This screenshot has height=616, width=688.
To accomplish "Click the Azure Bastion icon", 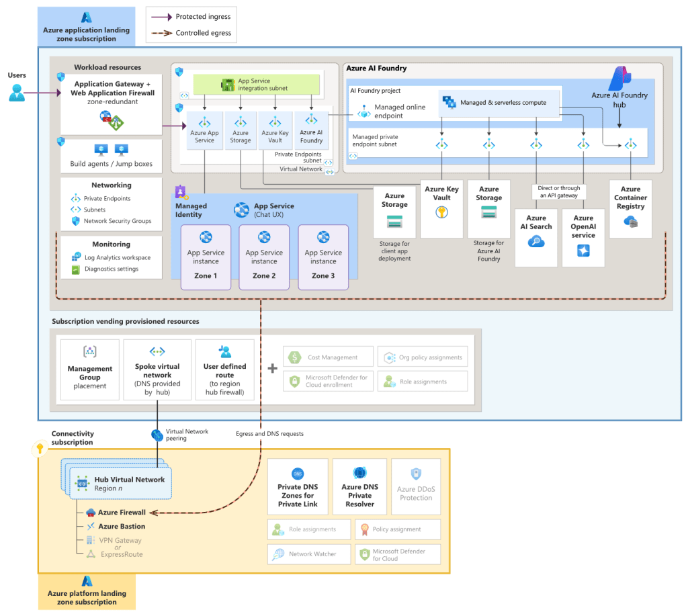I will 90,526.
